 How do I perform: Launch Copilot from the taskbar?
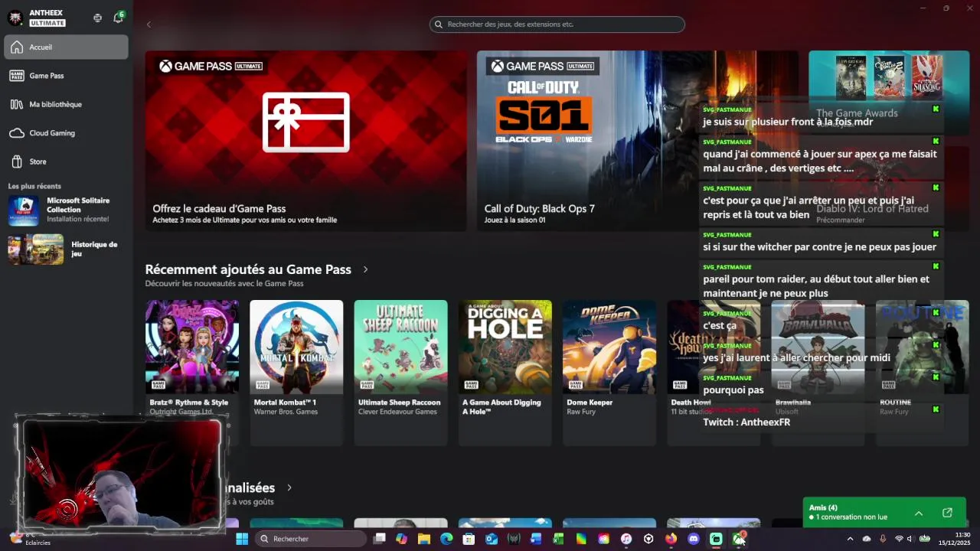click(x=401, y=539)
